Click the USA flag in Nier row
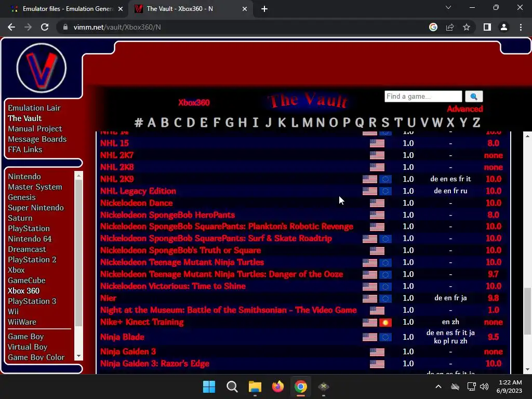Image resolution: width=532 pixels, height=399 pixels. pyautogui.click(x=370, y=299)
